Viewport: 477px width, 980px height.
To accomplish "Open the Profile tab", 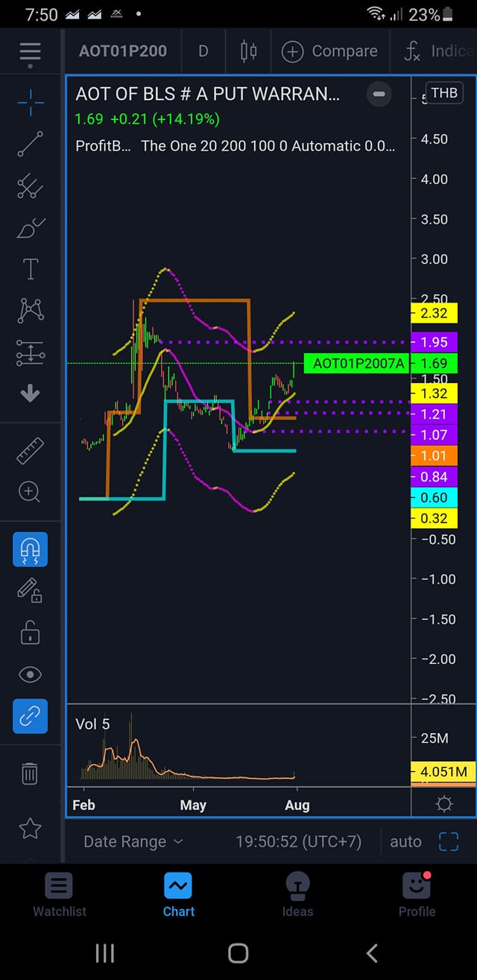I will (x=417, y=894).
